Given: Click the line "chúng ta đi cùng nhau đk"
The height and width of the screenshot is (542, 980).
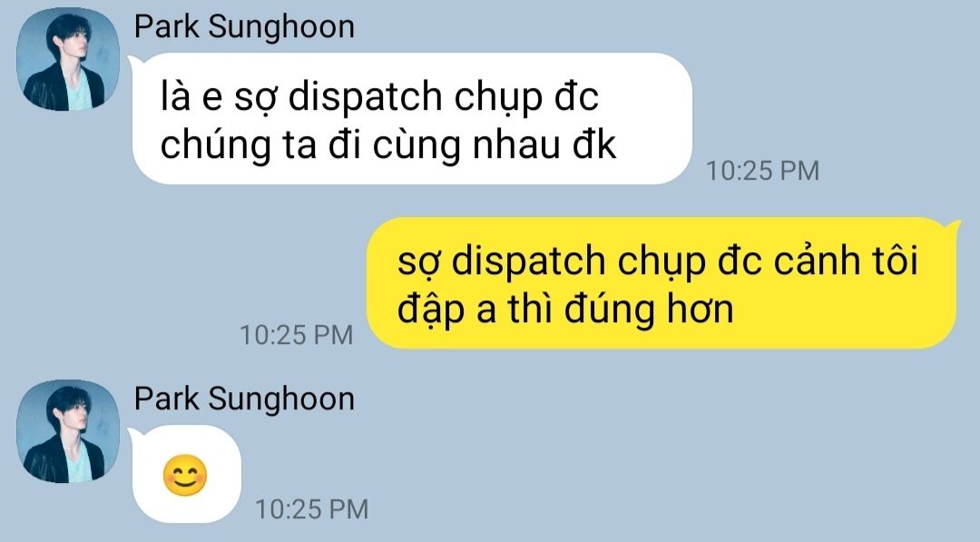Looking at the screenshot, I should [x=388, y=144].
